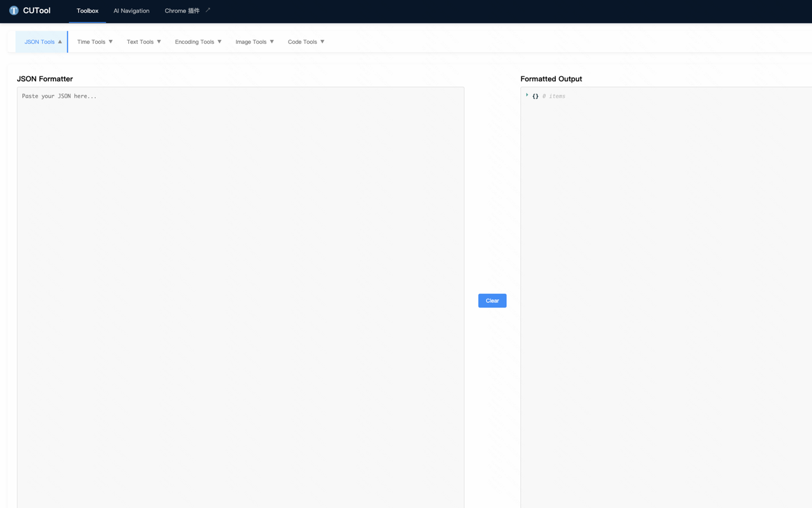Image resolution: width=812 pixels, height=508 pixels.
Task: Expand the root object triangle in output
Action: 527,95
